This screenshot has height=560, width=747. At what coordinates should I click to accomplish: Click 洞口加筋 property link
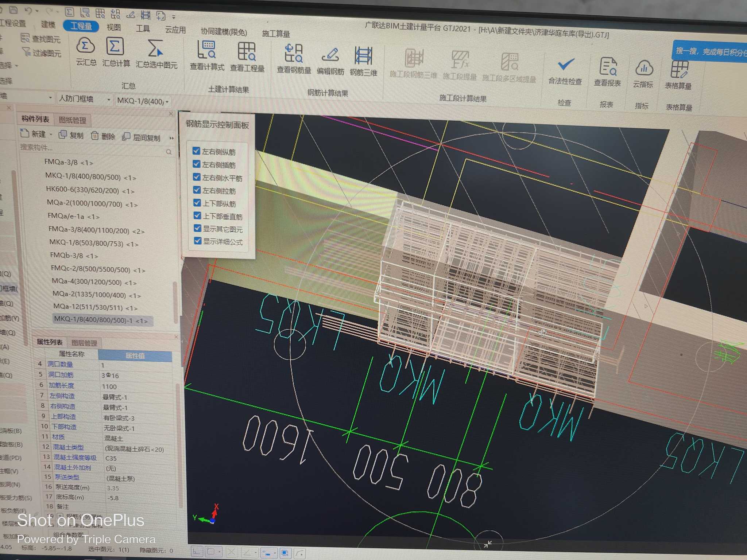[x=61, y=375]
